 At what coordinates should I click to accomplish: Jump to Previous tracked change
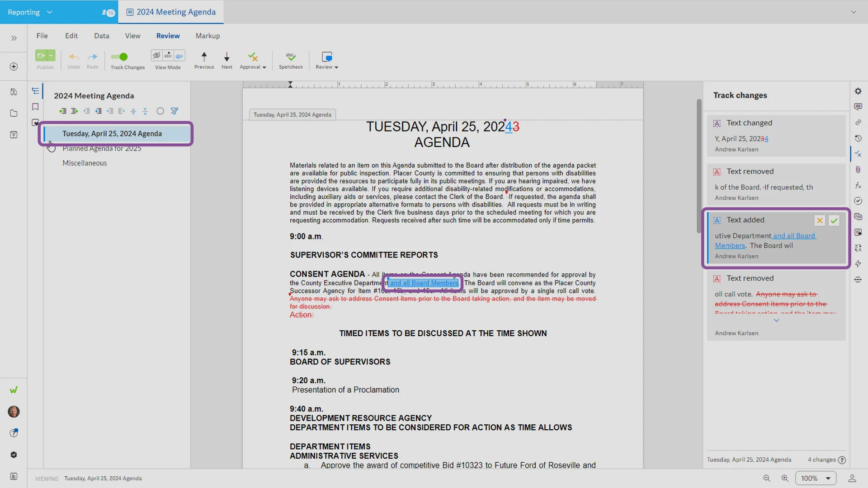204,57
